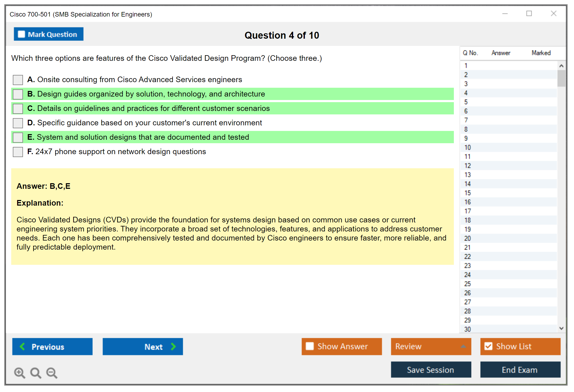
Task: Check answer option A checkbox
Action: [x=18, y=80]
